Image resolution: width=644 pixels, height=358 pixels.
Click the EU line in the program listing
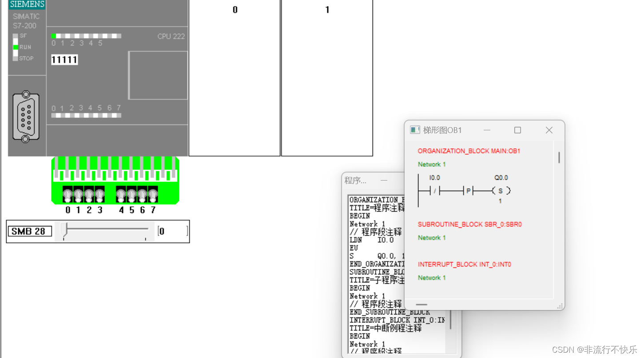(x=354, y=248)
